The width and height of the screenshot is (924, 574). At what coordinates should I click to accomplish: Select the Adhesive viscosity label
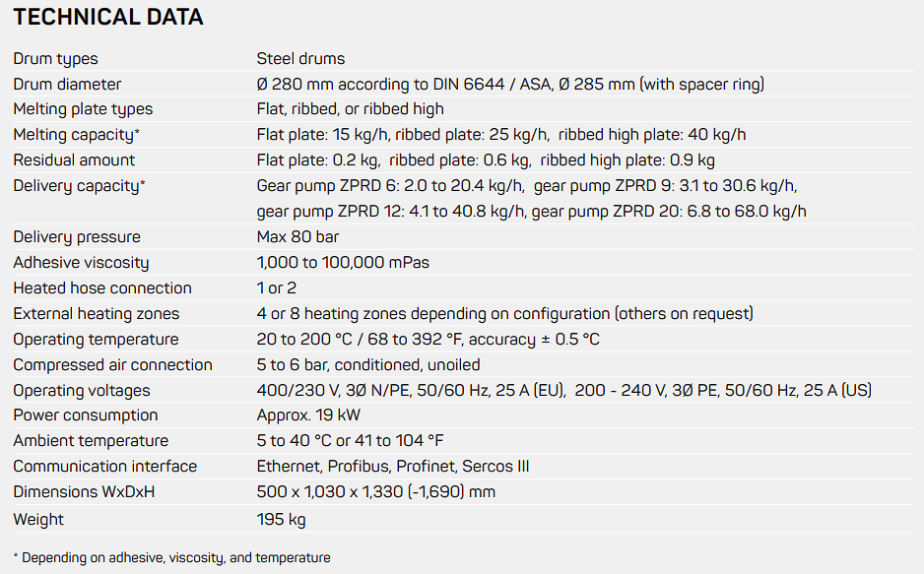[81, 263]
